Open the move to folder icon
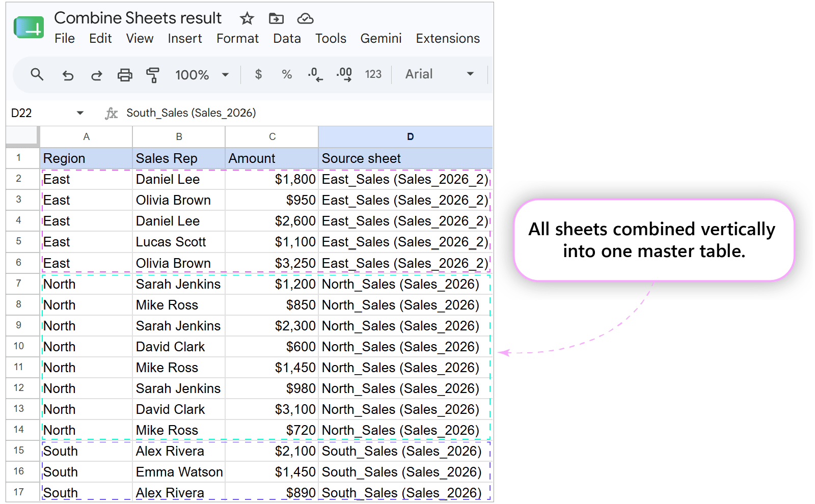815x504 pixels. 276,19
